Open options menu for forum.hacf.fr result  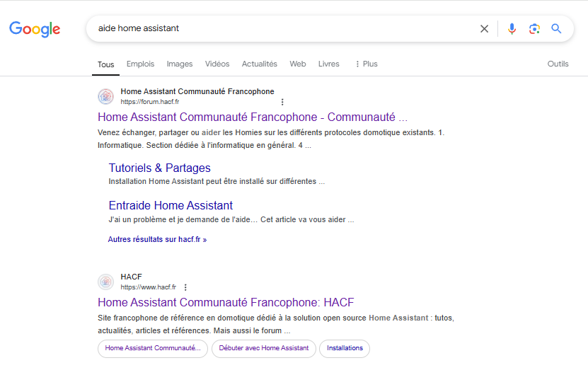282,102
